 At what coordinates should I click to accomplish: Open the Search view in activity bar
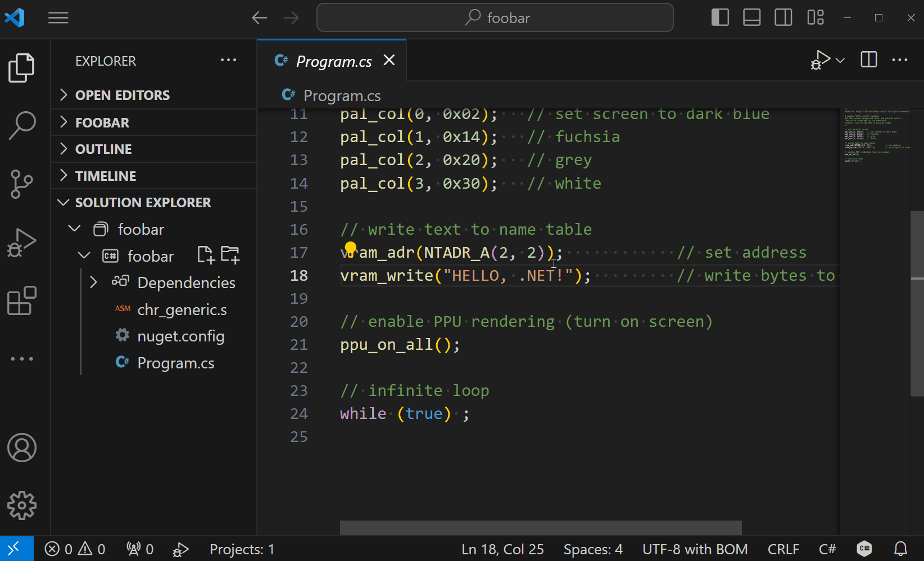point(22,125)
